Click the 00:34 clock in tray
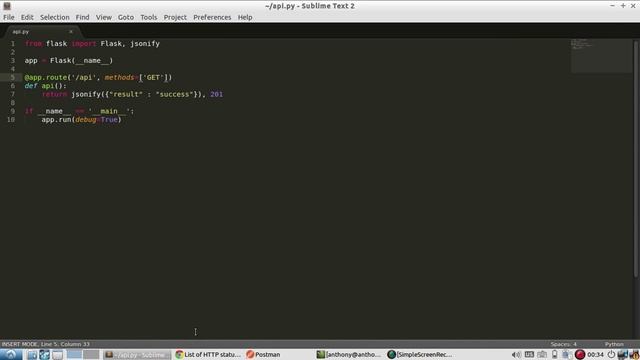The width and height of the screenshot is (640, 360). click(595, 355)
